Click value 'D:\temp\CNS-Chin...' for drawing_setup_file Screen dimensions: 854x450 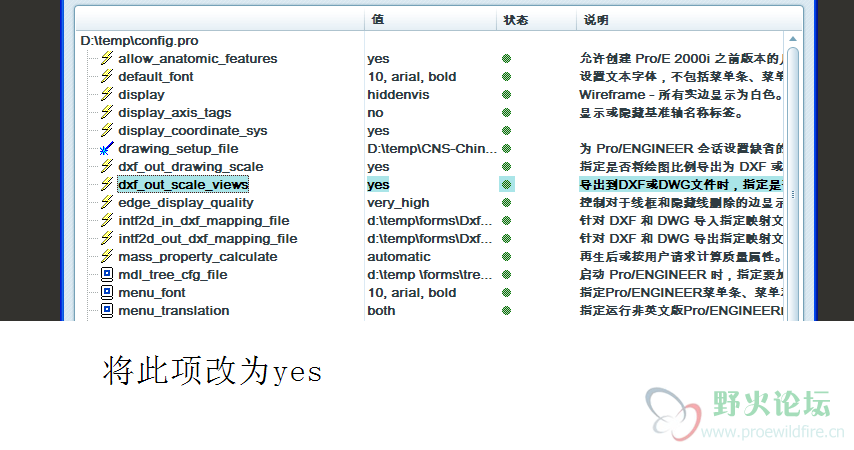(432, 148)
